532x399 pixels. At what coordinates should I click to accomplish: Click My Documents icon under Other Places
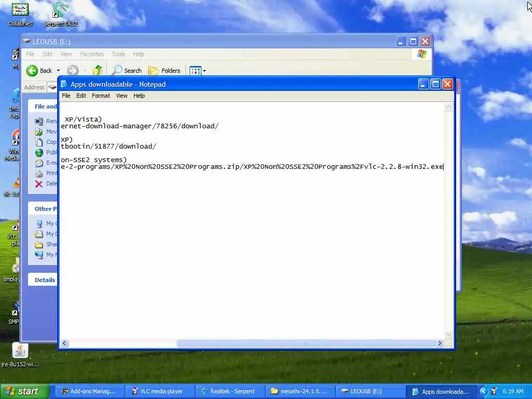[x=39, y=234]
